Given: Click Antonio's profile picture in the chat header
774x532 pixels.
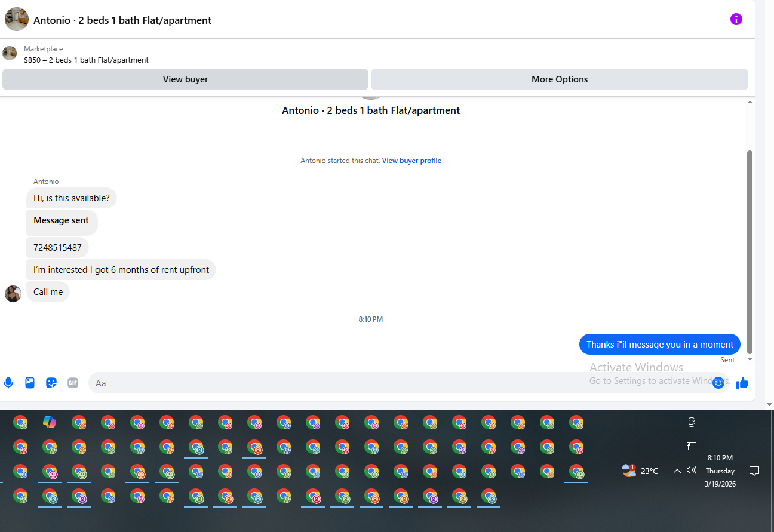Looking at the screenshot, I should (17, 19).
